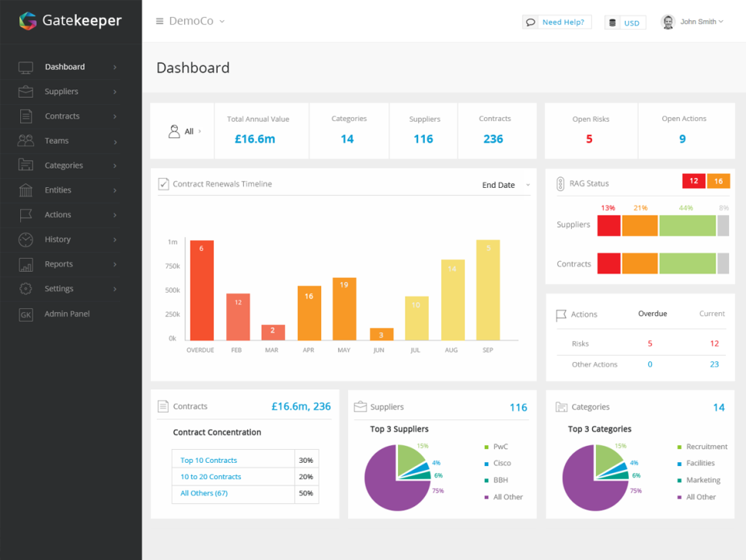Expand the All user filter

point(185,131)
